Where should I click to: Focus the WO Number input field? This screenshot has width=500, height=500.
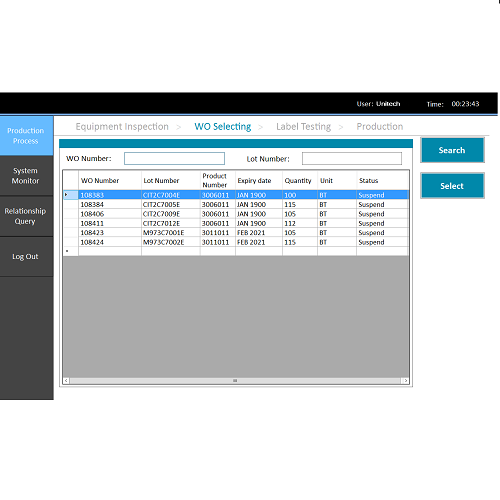pos(174,158)
